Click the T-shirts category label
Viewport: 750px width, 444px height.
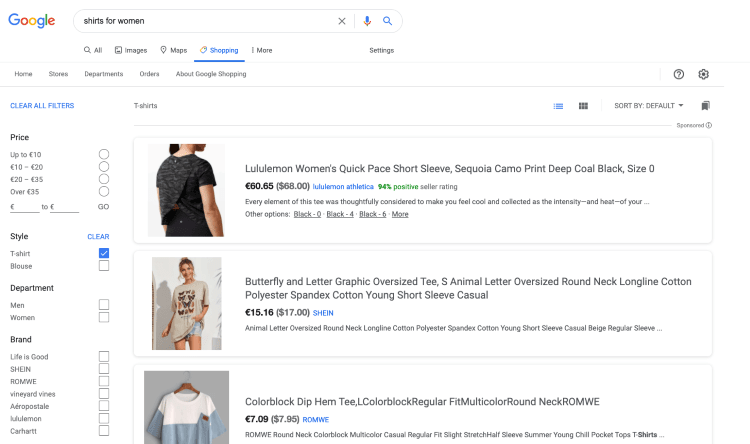click(x=145, y=106)
